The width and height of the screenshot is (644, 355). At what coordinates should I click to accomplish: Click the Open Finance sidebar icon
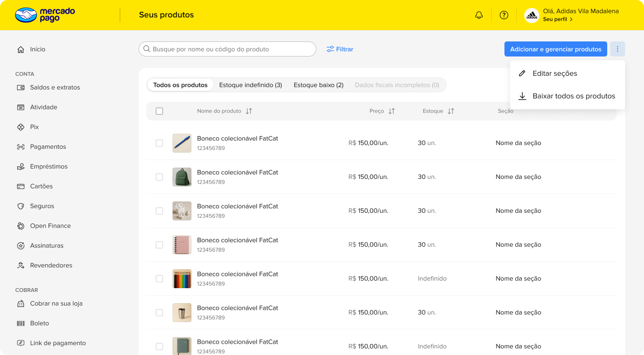[x=21, y=226]
